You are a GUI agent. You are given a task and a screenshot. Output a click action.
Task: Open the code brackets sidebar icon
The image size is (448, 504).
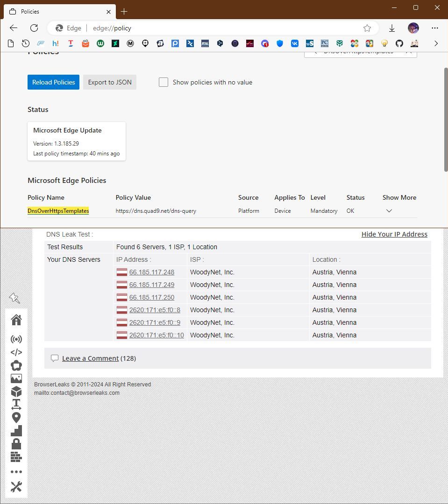pos(16,352)
